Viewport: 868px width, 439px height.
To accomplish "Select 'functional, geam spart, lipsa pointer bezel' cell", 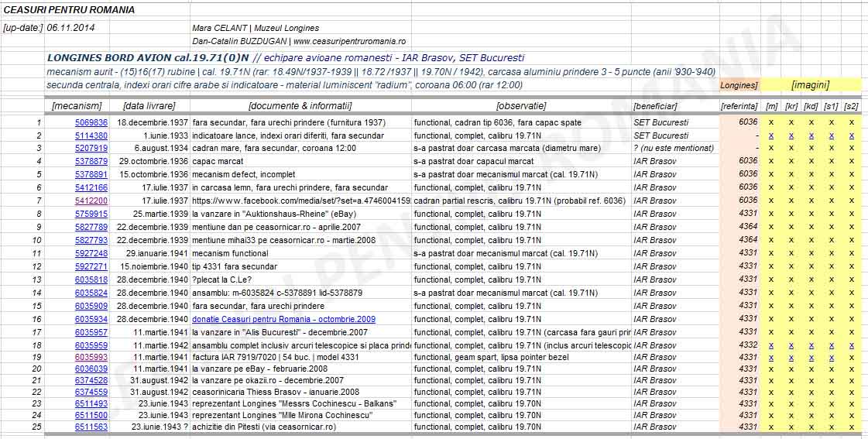I will click(521, 358).
